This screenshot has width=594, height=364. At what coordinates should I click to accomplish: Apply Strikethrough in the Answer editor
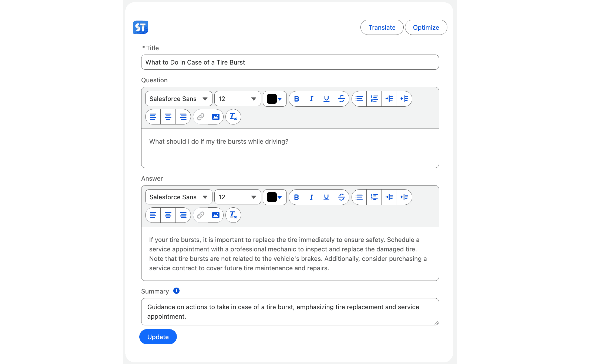pyautogui.click(x=342, y=197)
